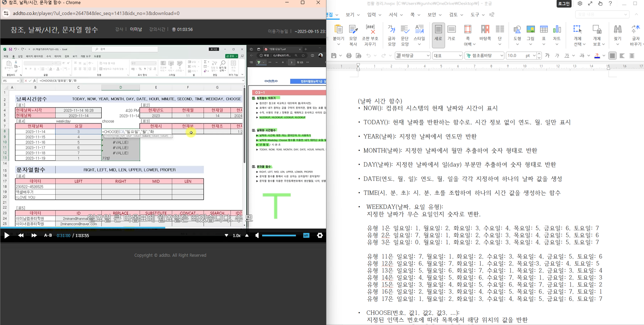This screenshot has height=325, width=644.
Task: Open the 바탕글 paragraph style dropdown
Action: [x=428, y=56]
